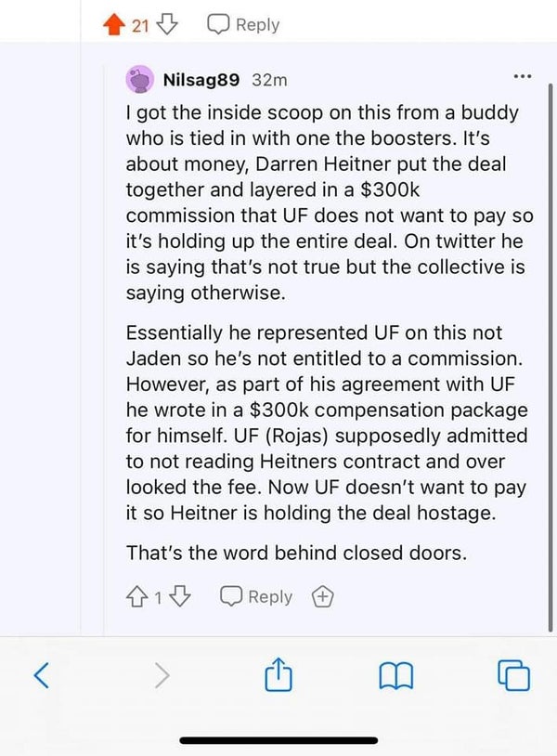Tap the paragraph beginning "Essentially he represented UF"
557x756 pixels.
coord(325,423)
